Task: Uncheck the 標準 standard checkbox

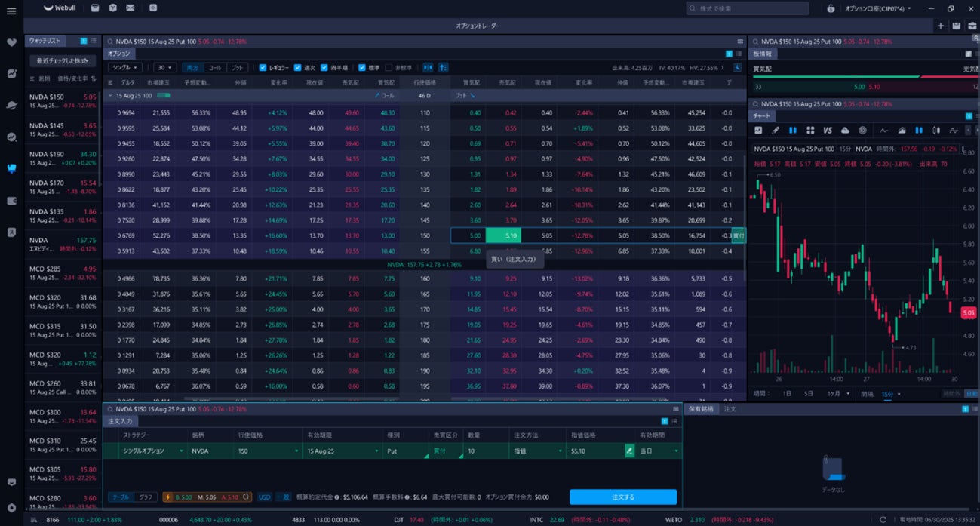Action: 362,67
